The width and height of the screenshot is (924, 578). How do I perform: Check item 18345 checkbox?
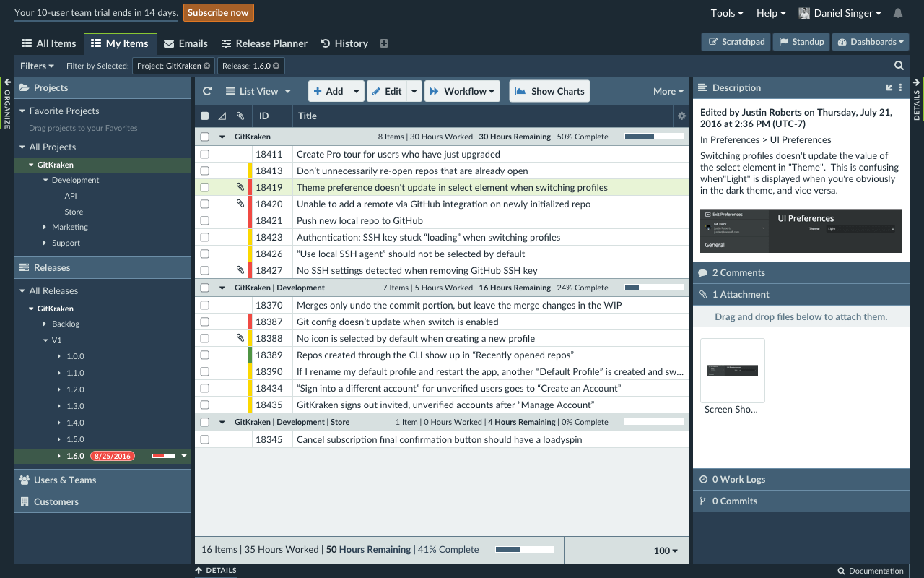pyautogui.click(x=204, y=439)
